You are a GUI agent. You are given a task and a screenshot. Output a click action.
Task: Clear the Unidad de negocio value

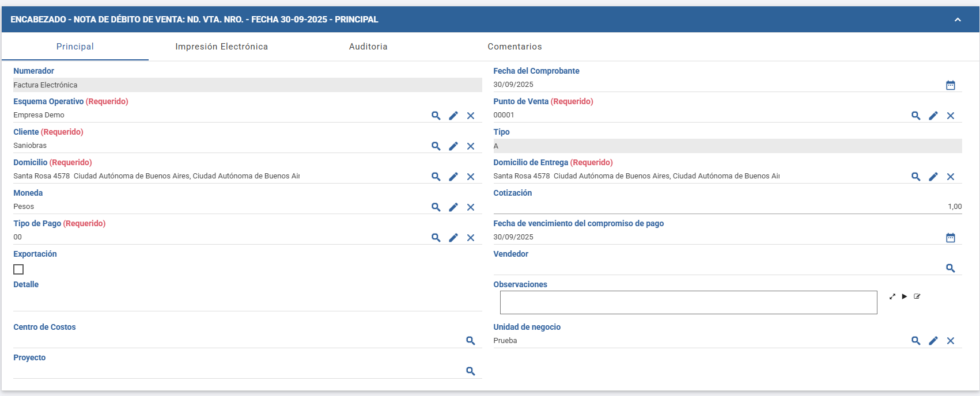click(951, 341)
